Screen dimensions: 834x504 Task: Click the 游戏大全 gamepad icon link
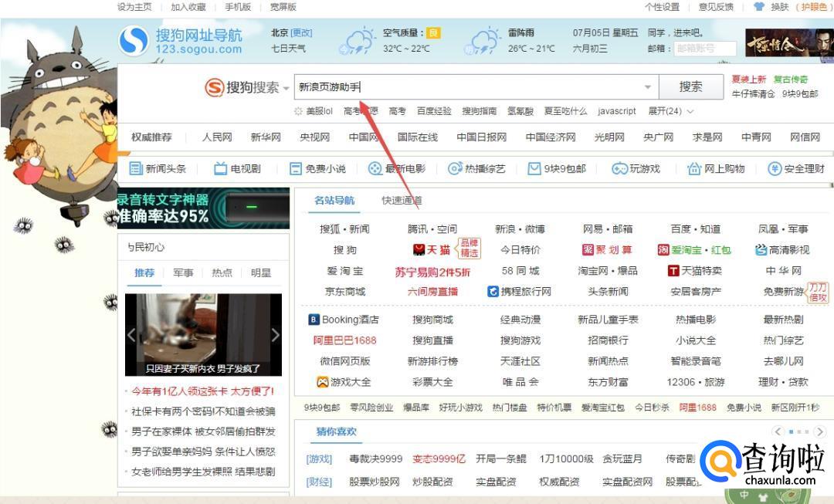(x=344, y=382)
